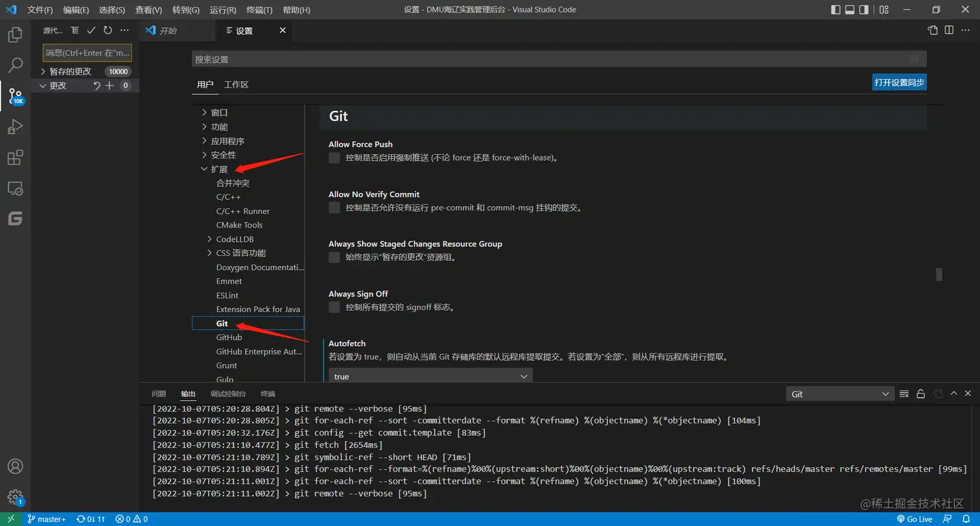Screen dimensions: 980x526
Task: Enable the Always Sign Off checkbox
Action: (334, 307)
